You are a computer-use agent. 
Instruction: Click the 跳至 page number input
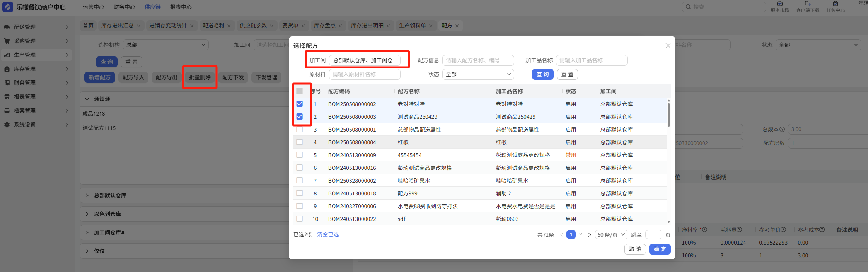point(653,235)
